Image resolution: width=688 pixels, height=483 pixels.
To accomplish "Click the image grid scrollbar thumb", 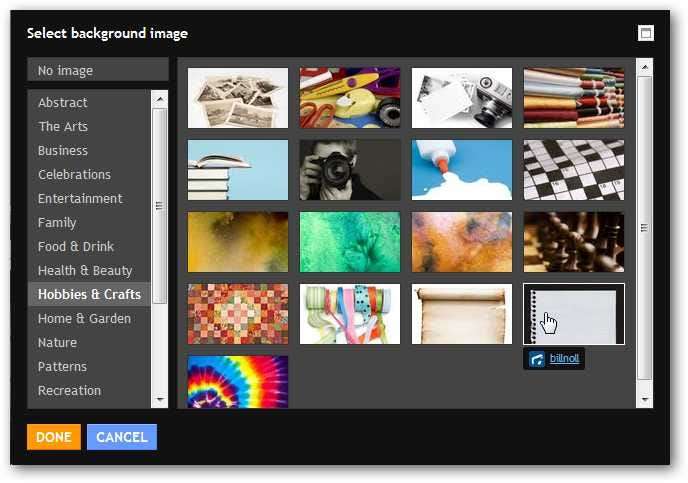I will [x=645, y=228].
